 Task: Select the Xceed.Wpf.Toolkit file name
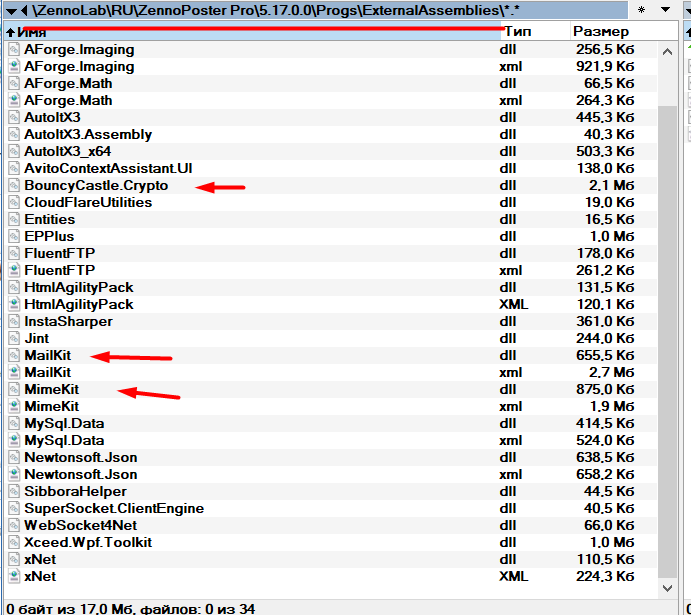[x=88, y=542]
